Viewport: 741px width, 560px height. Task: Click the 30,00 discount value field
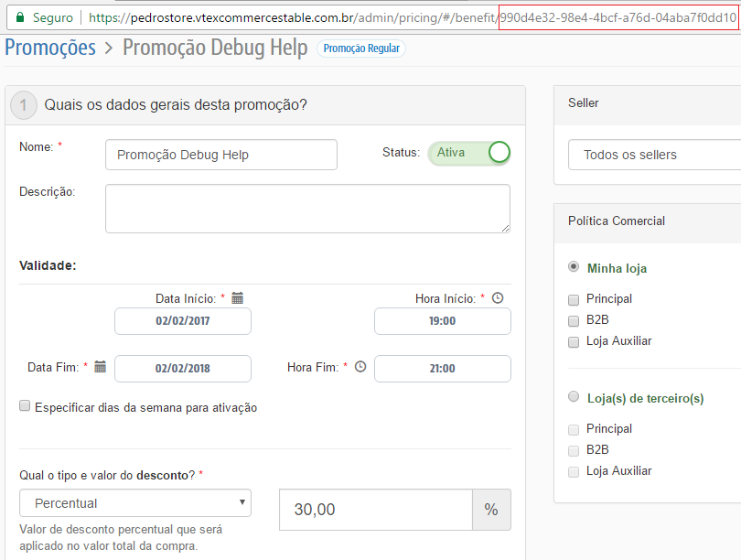[x=375, y=510]
